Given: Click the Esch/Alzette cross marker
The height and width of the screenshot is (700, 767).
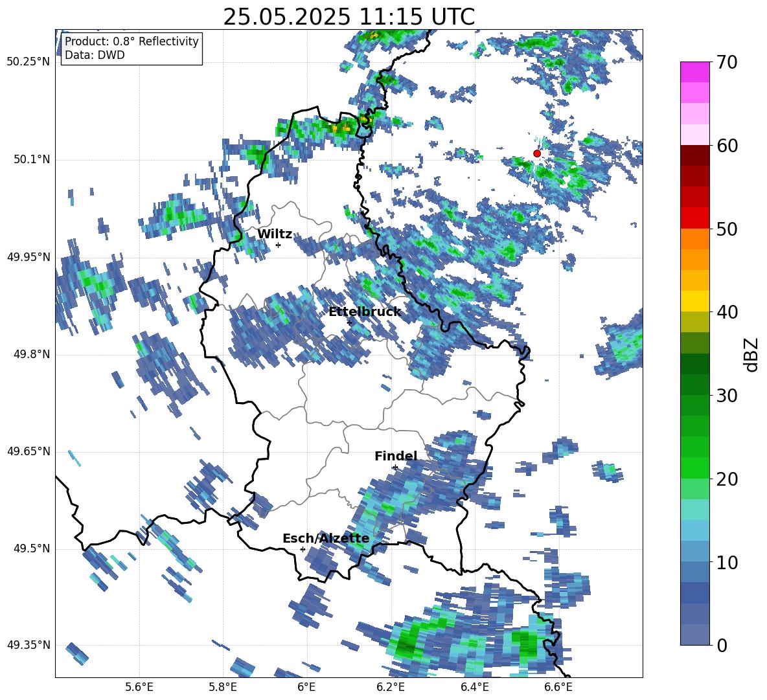Looking at the screenshot, I should (303, 549).
